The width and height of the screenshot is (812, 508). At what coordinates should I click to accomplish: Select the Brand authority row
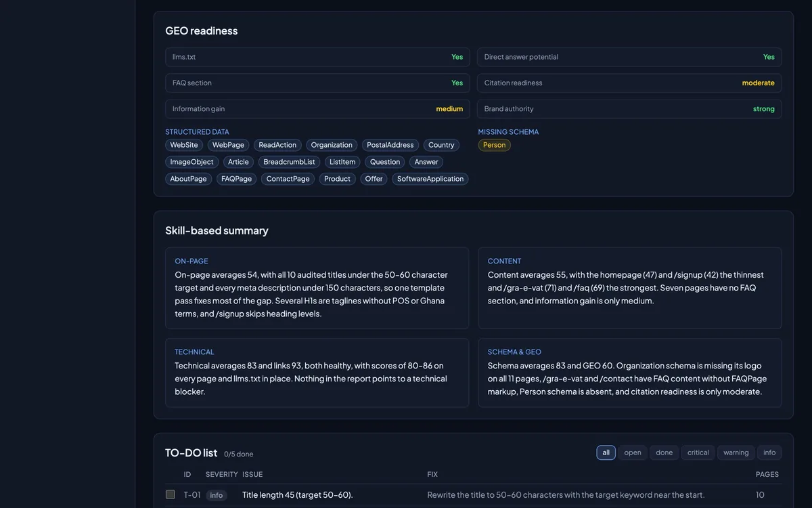tap(629, 108)
